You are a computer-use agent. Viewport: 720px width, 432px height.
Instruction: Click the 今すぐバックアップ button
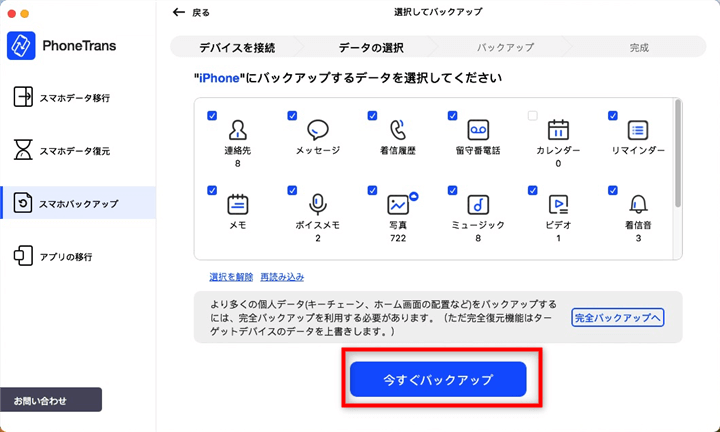click(438, 379)
